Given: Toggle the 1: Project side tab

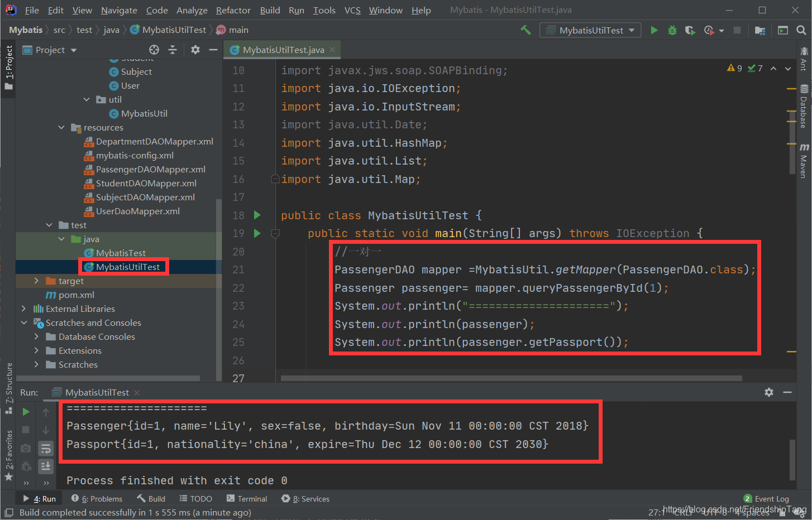Looking at the screenshot, I should pyautogui.click(x=8, y=67).
